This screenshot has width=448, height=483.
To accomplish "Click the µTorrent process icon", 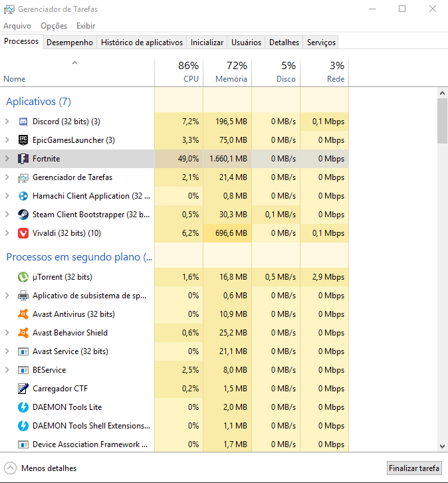I will 23,277.
